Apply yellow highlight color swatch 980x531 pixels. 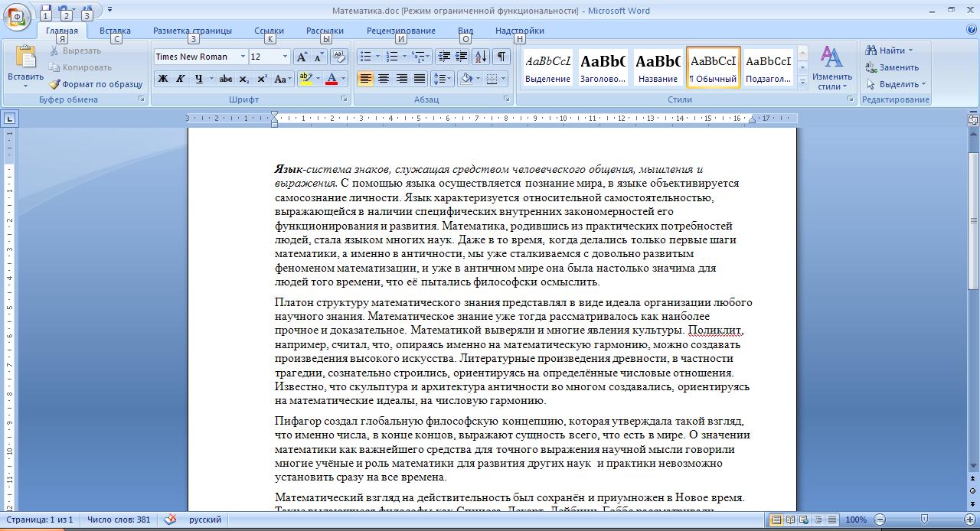pos(305,79)
